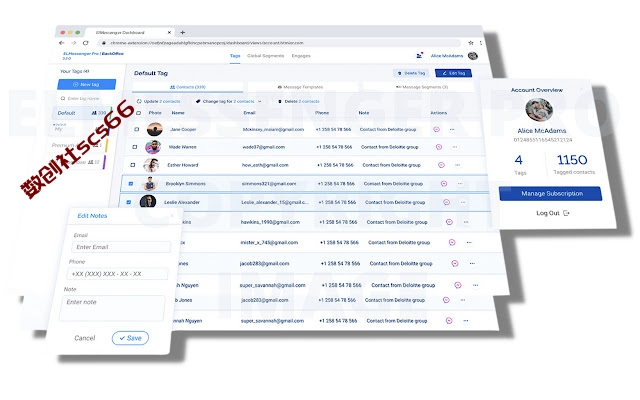Click Wade Warren's profile photo

(x=153, y=147)
